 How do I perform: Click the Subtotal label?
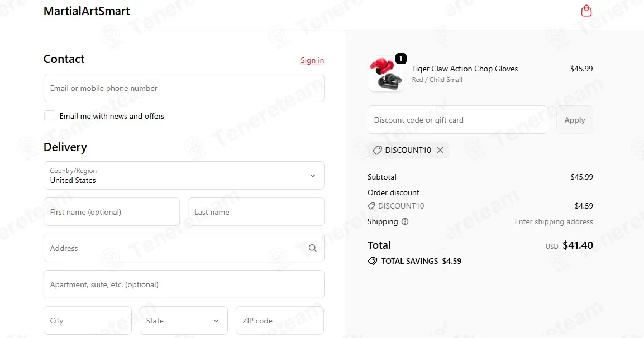[382, 177]
